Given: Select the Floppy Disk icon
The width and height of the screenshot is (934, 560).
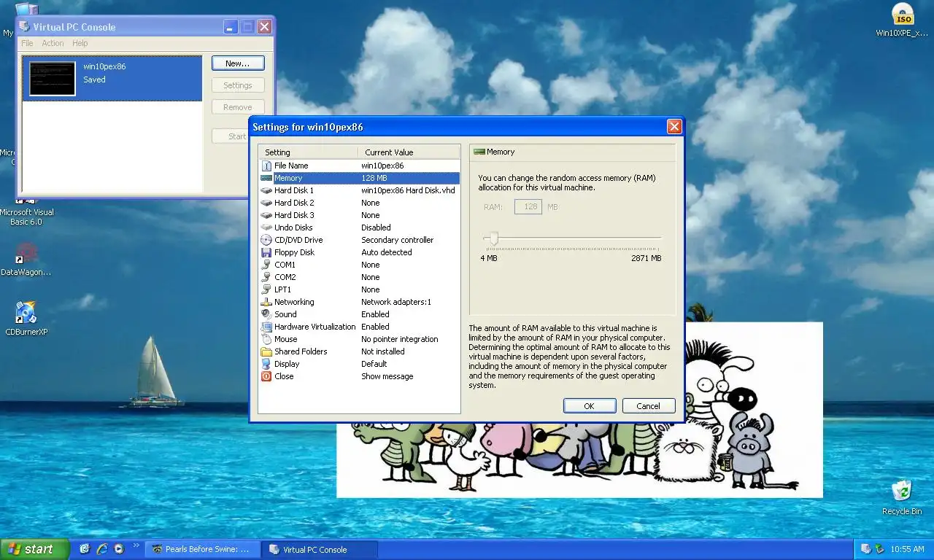Looking at the screenshot, I should (x=266, y=252).
